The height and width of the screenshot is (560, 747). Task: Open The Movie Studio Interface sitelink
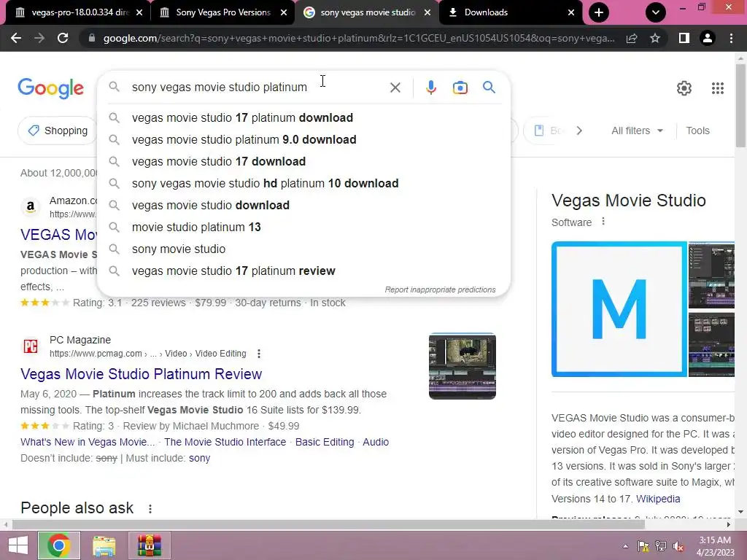tap(225, 442)
